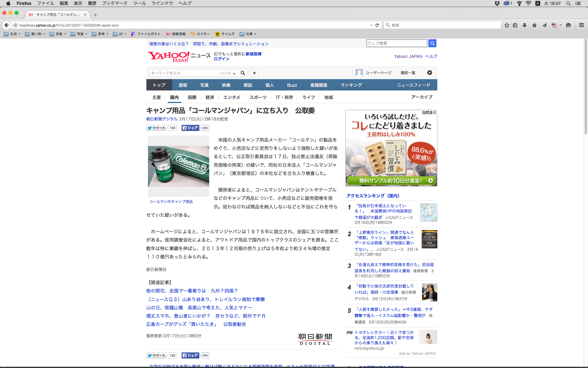Switch to the ランキング tab
The image size is (588, 368).
tap(351, 85)
